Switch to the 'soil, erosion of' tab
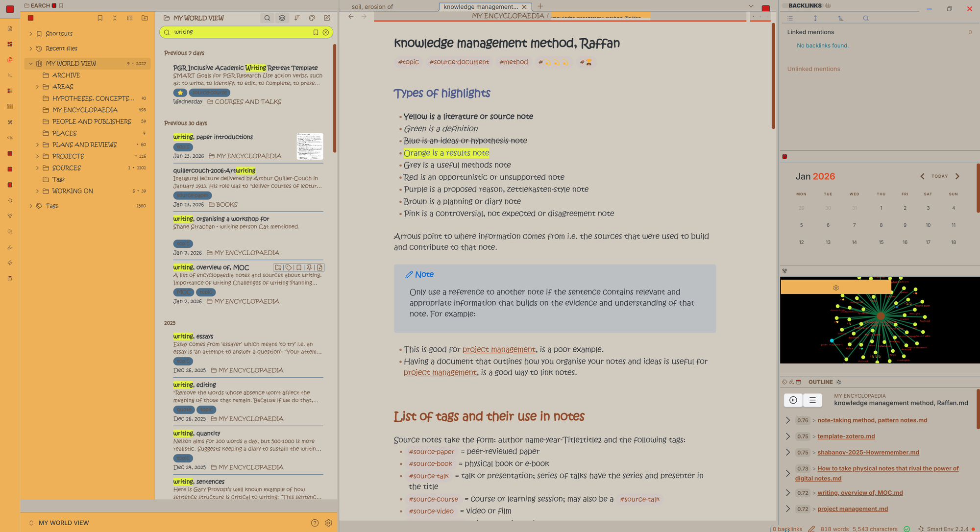The width and height of the screenshot is (980, 532). pyautogui.click(x=372, y=7)
